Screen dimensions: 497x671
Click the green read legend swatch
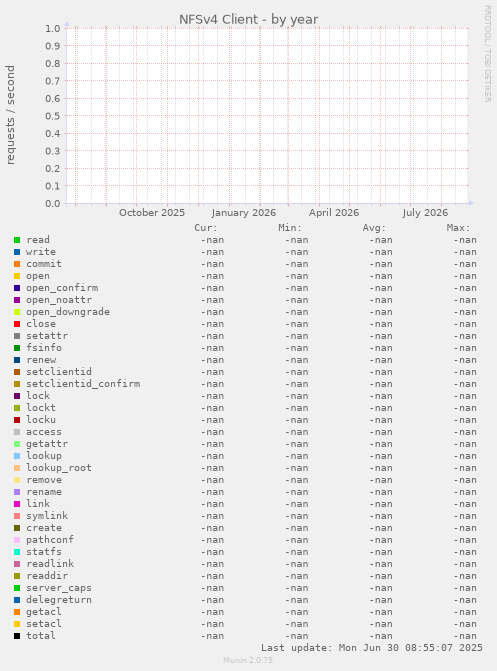(x=17, y=240)
